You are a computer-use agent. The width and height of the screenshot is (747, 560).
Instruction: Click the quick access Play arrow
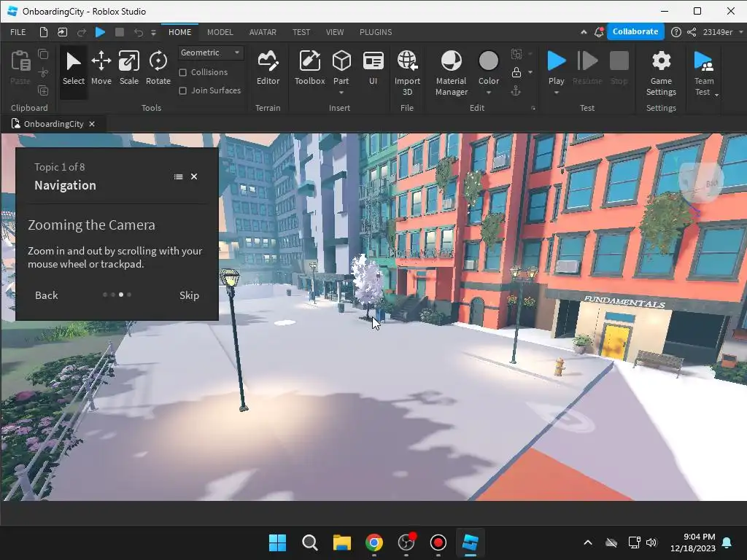click(x=100, y=32)
